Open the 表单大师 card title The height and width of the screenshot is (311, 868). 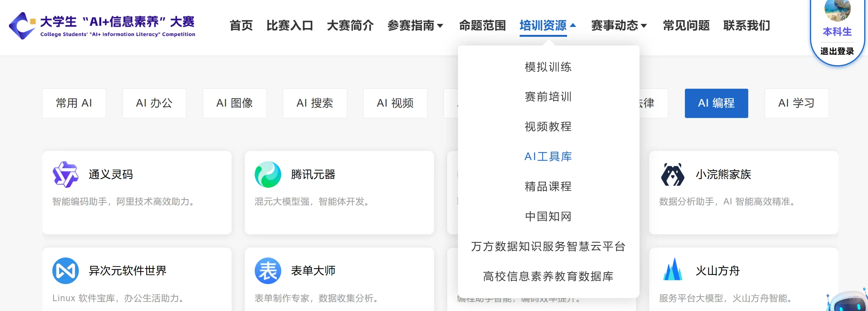tap(313, 271)
